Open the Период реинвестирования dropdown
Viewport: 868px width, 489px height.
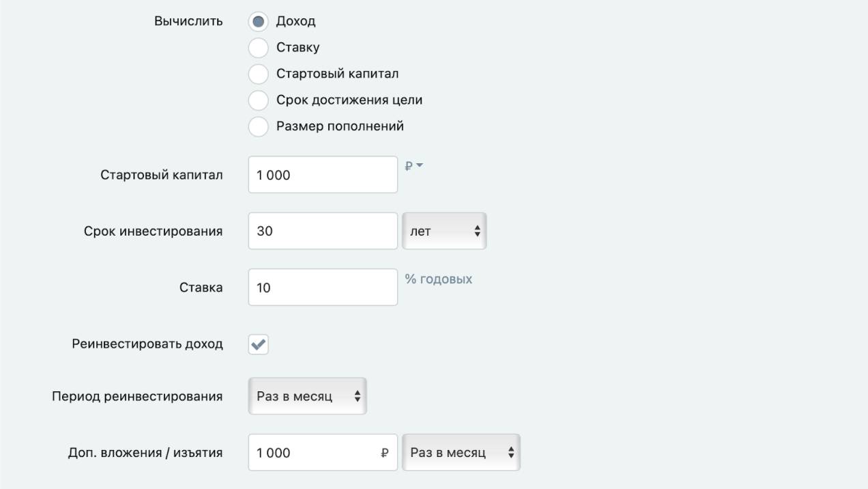pyautogui.click(x=307, y=396)
